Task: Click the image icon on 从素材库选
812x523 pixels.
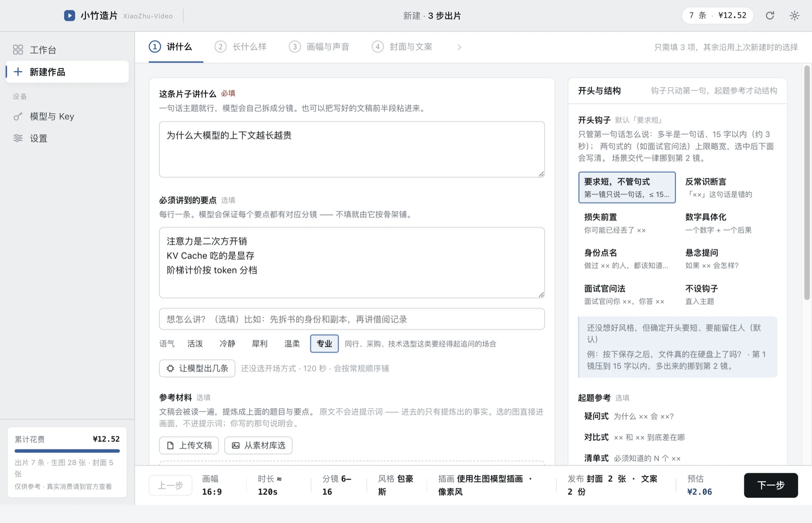Action: click(235, 445)
